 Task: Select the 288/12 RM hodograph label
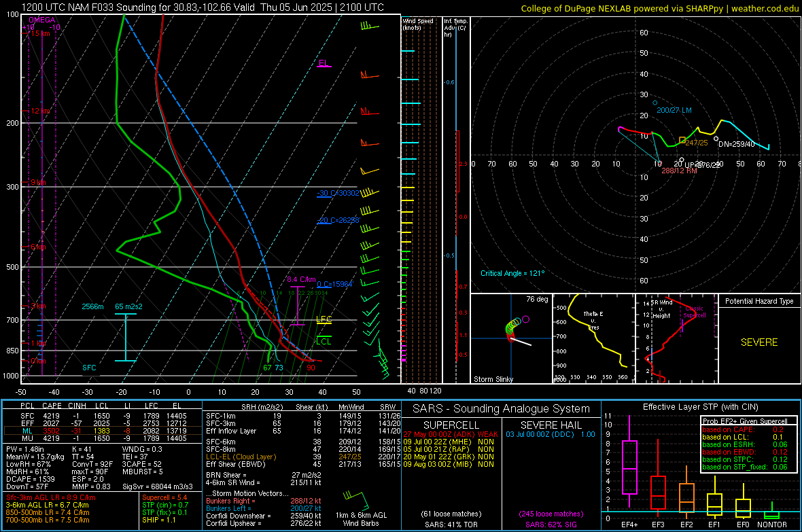tap(679, 171)
